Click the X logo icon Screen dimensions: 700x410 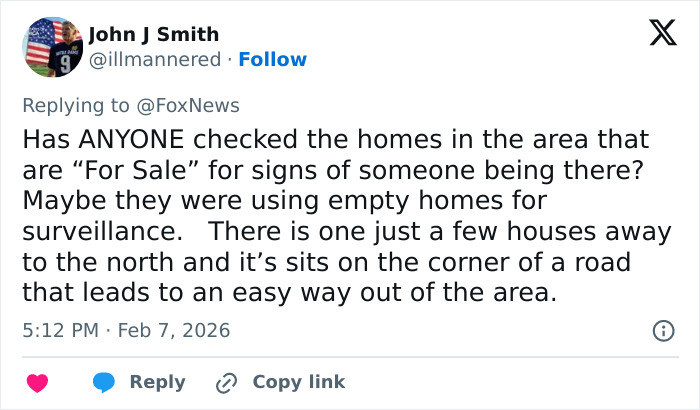point(656,34)
